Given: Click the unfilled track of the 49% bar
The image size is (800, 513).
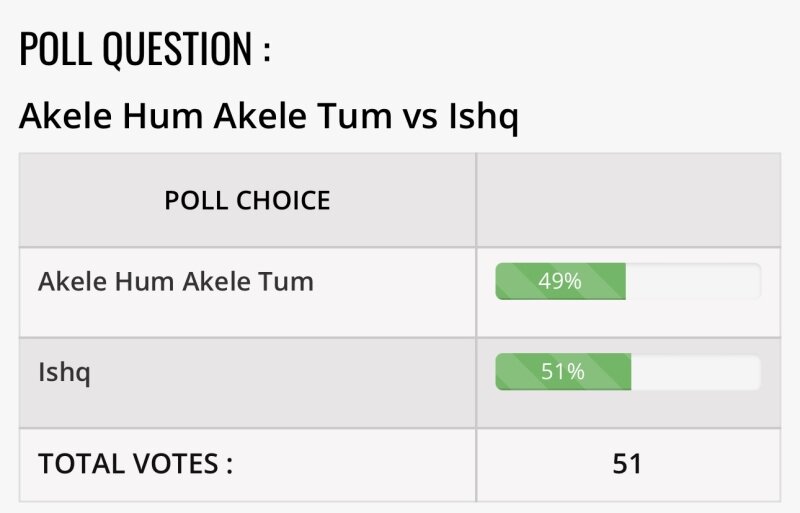Looking at the screenshot, I should (692, 282).
